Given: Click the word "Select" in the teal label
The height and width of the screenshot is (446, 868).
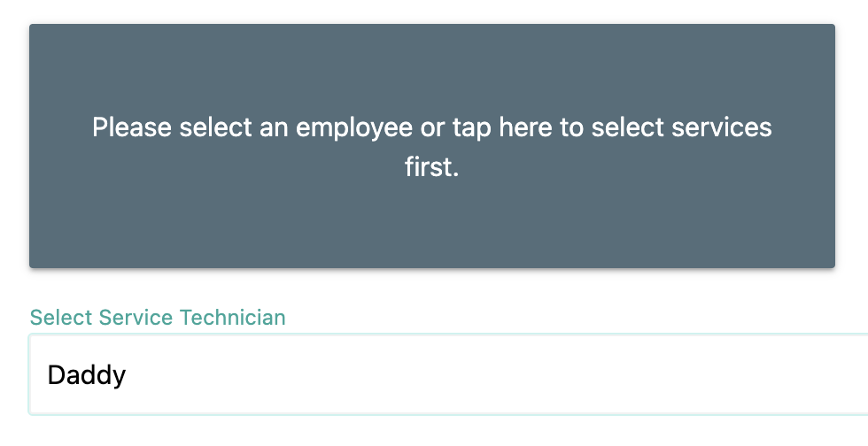Looking at the screenshot, I should pos(62,317).
